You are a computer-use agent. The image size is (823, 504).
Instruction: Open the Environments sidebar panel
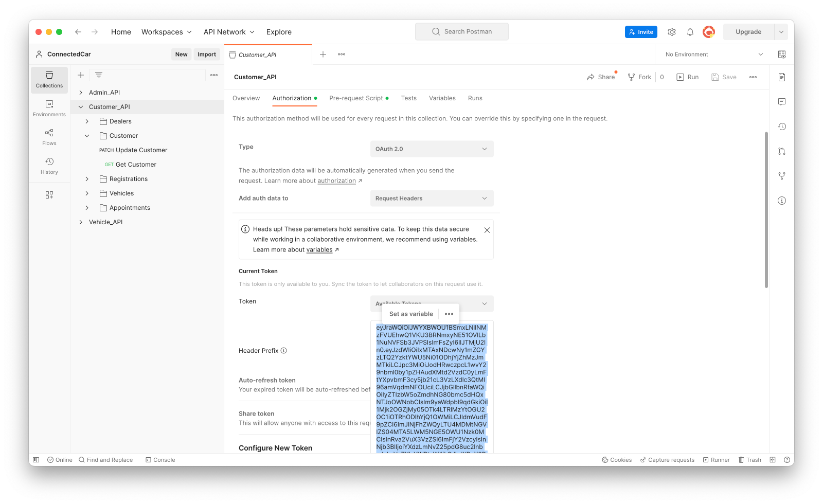pos(49,109)
